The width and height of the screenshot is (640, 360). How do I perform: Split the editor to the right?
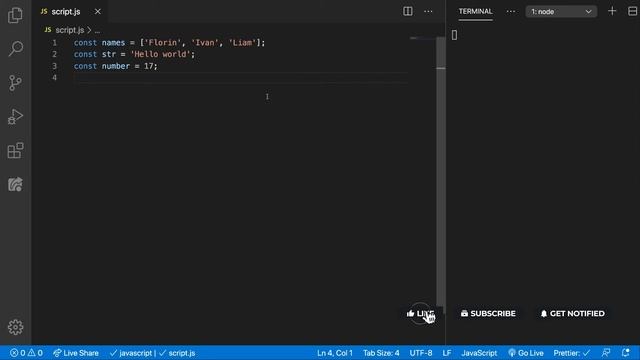[x=407, y=11]
